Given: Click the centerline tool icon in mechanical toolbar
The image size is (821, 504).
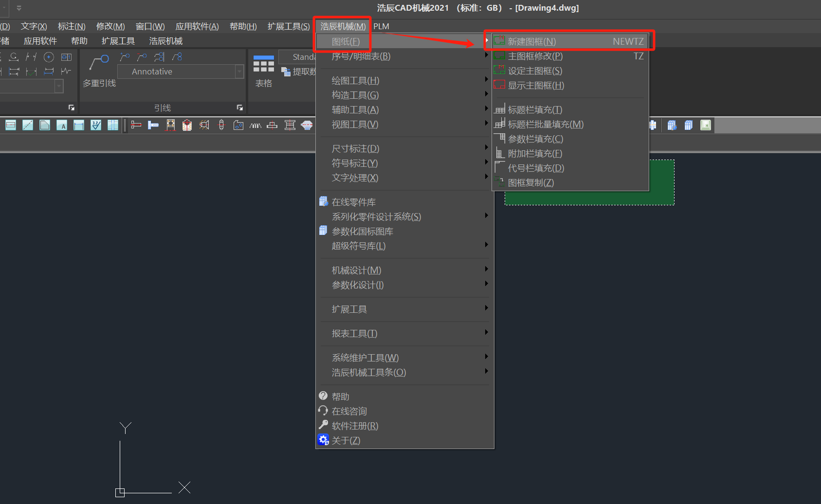Looking at the screenshot, I should coord(11,125).
